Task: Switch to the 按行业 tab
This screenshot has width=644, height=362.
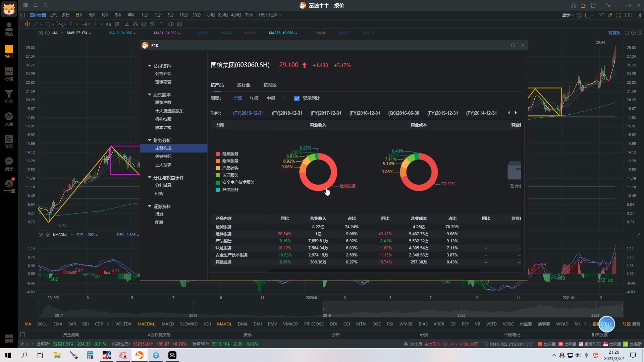Action: [244, 85]
